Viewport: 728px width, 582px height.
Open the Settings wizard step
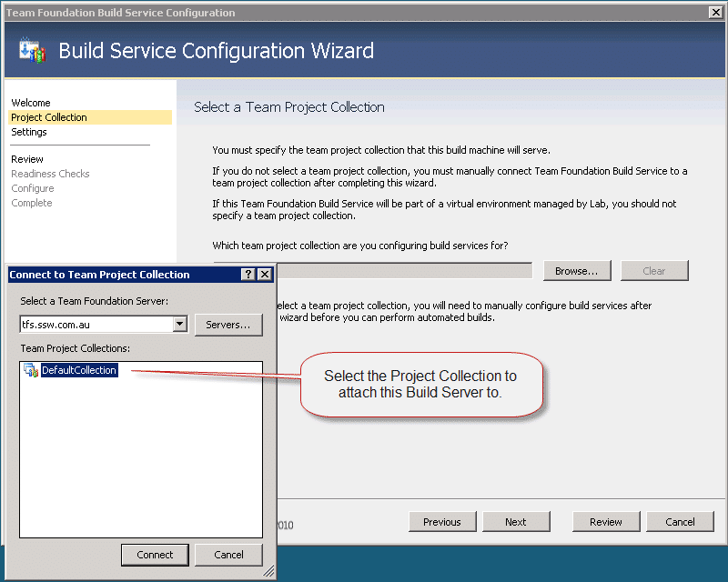coord(29,132)
